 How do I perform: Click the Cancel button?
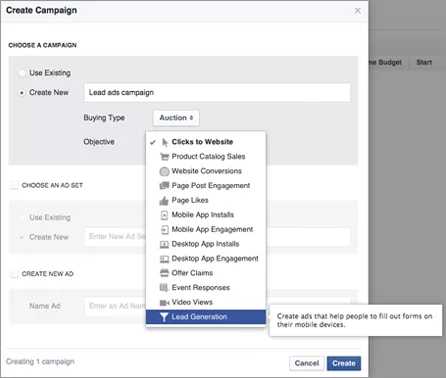(x=307, y=363)
